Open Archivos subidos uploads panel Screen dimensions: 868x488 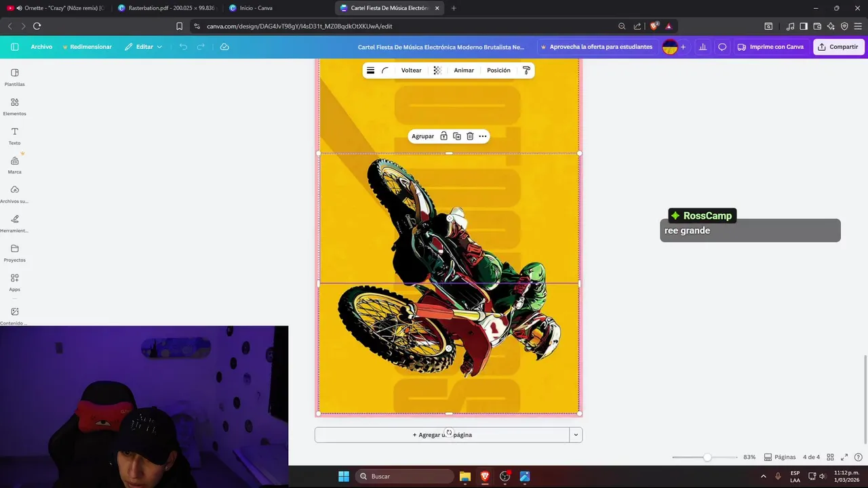tap(14, 195)
